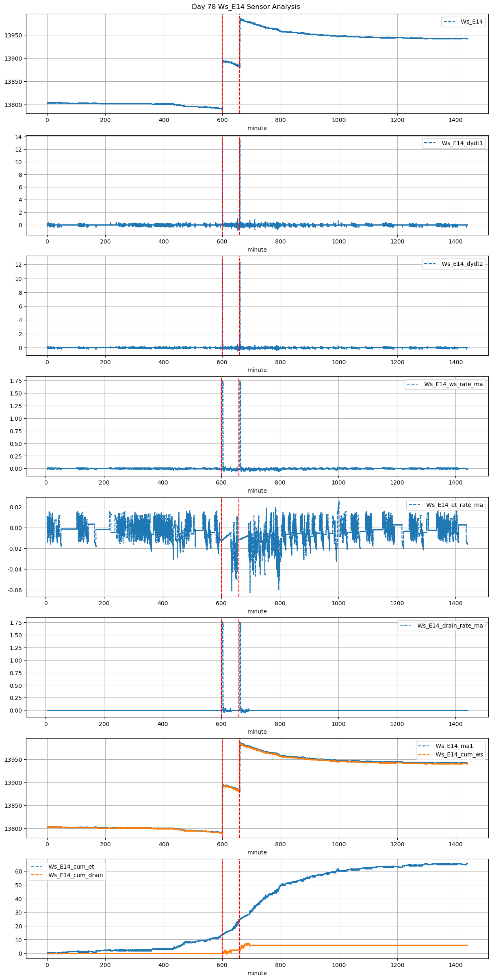Click the Ws_E14_ma1 legend label

[x=454, y=746]
